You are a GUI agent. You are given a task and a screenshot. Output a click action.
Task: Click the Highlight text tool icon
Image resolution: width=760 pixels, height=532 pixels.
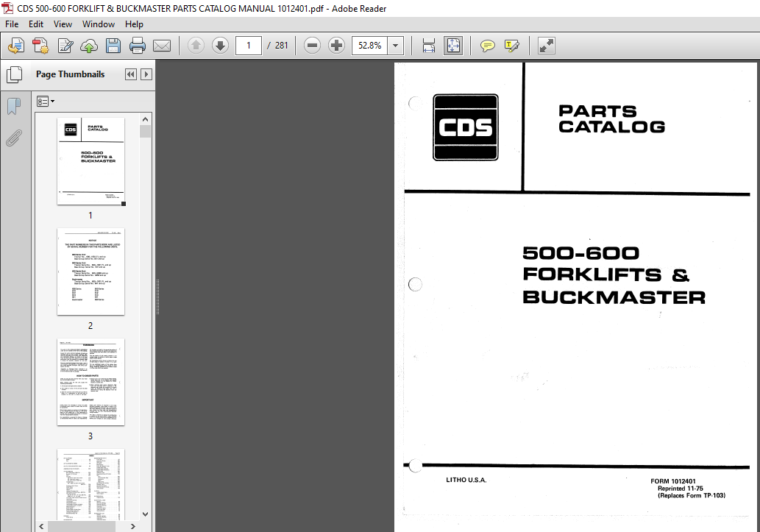[512, 46]
